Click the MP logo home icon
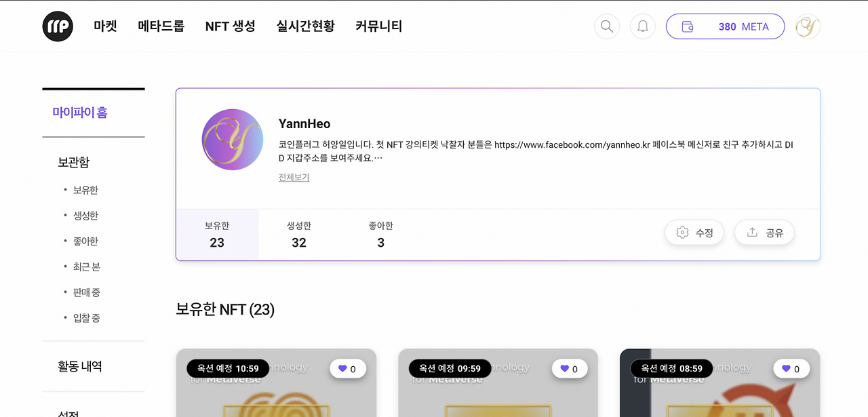This screenshot has height=417, width=868. tap(58, 26)
